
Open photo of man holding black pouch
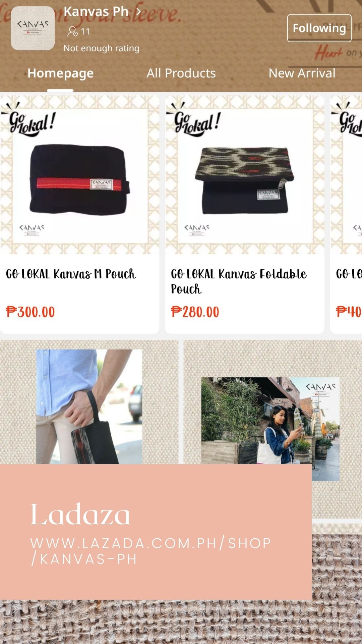(x=89, y=407)
